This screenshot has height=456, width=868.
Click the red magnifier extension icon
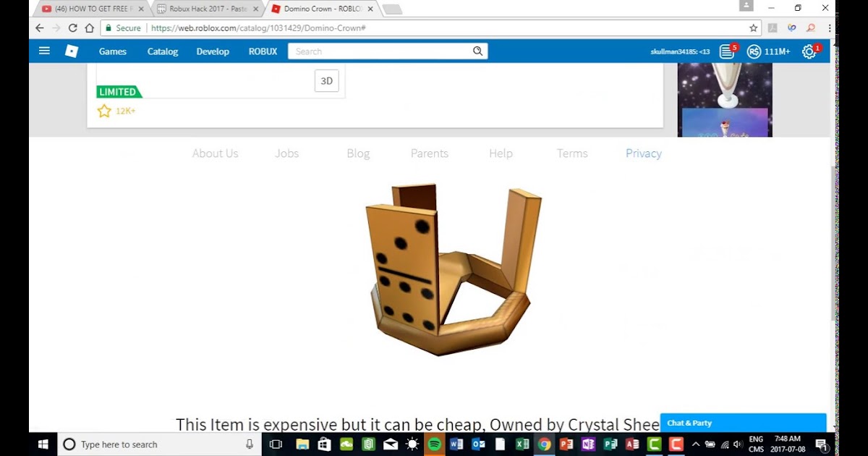[811, 28]
